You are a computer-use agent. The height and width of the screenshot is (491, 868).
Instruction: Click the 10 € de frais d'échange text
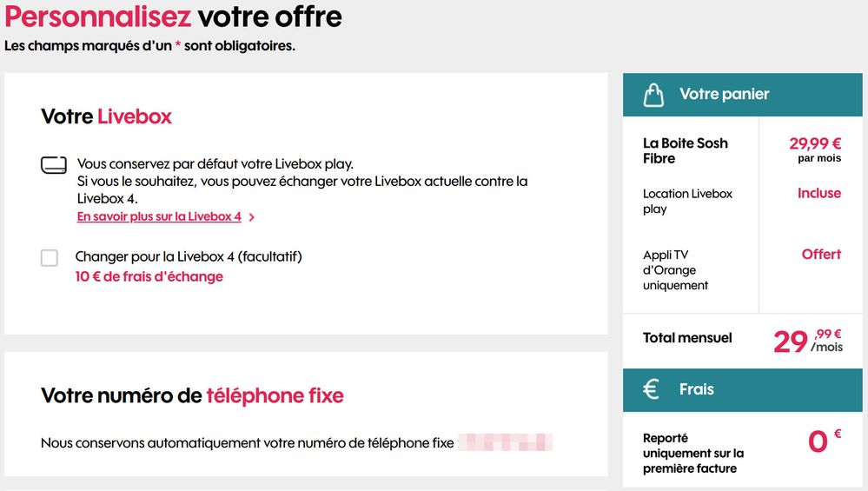tap(149, 276)
